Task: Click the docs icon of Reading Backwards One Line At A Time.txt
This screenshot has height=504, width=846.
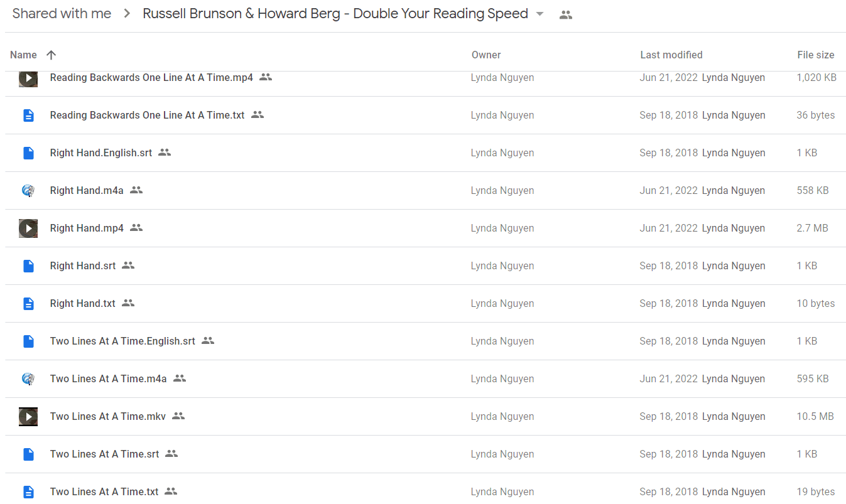Action: pyautogui.click(x=28, y=115)
